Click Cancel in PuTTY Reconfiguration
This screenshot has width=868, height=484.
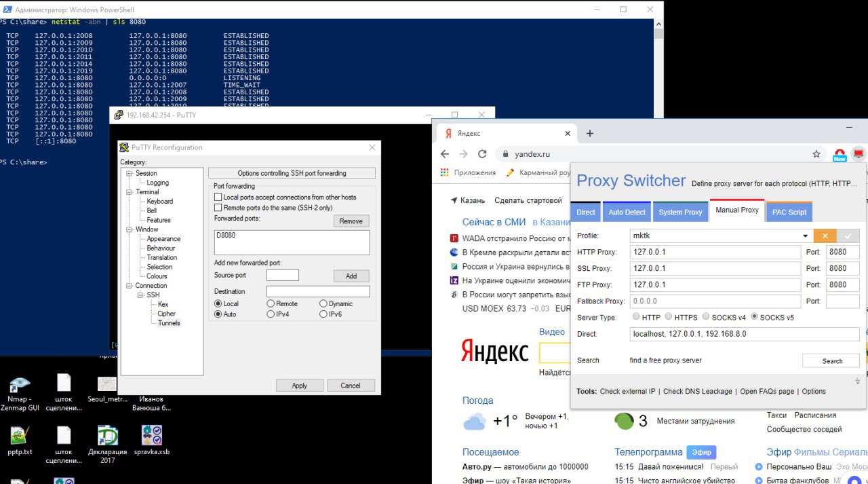point(351,386)
